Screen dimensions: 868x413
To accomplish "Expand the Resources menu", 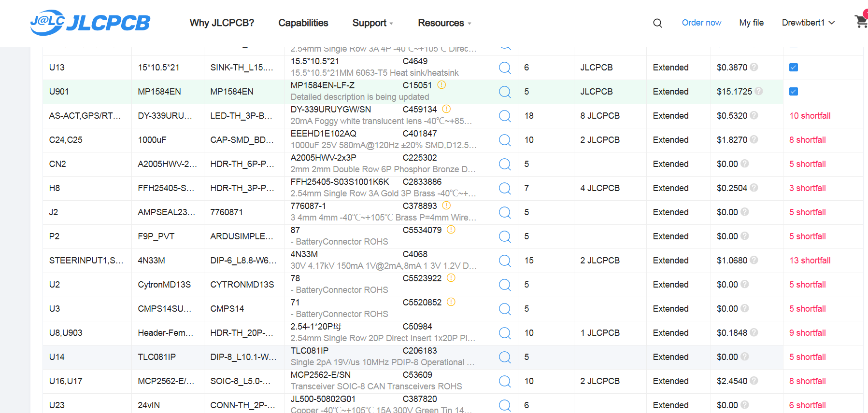I will coord(444,23).
